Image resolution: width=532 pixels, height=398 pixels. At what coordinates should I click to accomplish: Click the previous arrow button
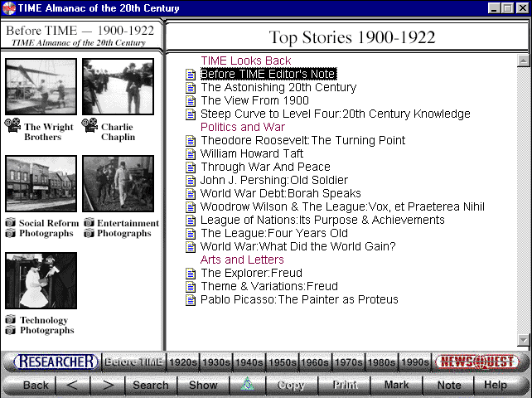point(73,385)
